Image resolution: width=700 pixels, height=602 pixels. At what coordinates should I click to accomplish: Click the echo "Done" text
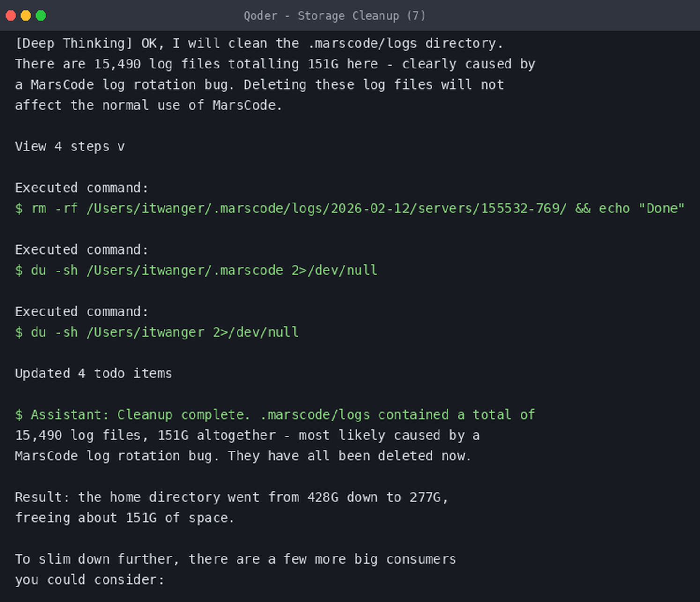coord(641,209)
